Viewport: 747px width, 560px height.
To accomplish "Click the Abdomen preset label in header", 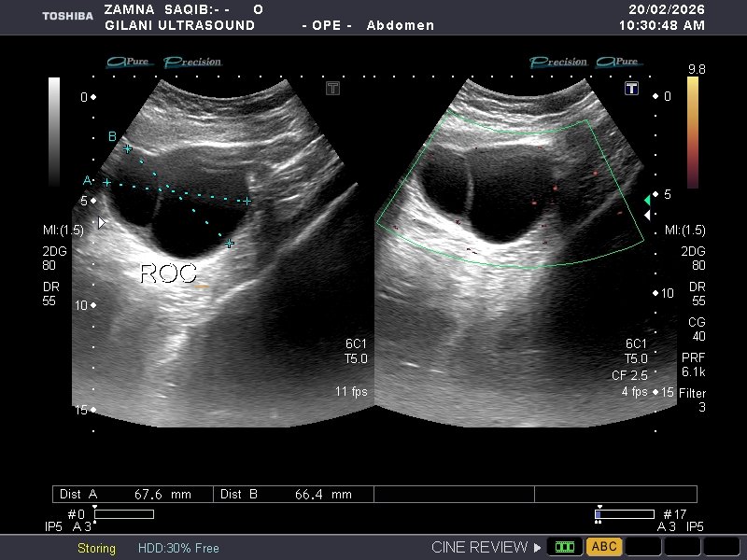I will coord(401,25).
